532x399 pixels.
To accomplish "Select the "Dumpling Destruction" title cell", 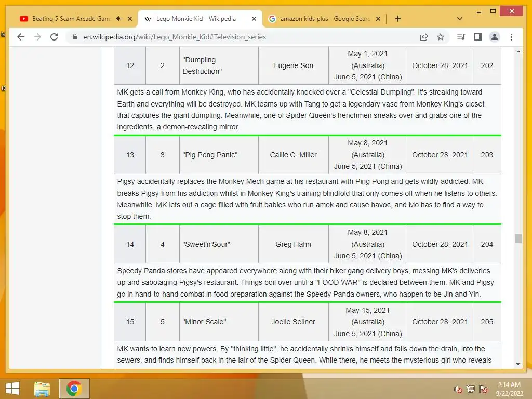I will 219,65.
